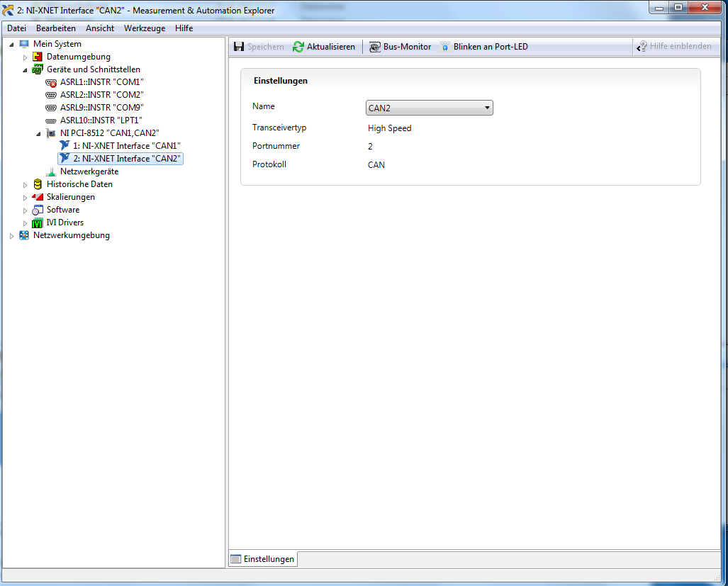Click Hilfe einblenden button
The image size is (728, 586).
(x=674, y=46)
